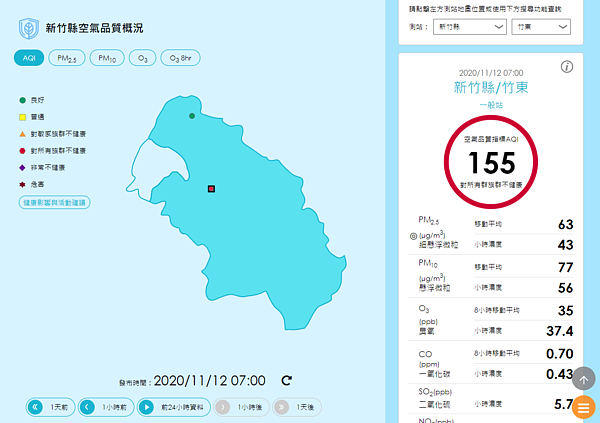Click the disabled 1小時後 button
The height and width of the screenshot is (423, 600).
[241, 407]
